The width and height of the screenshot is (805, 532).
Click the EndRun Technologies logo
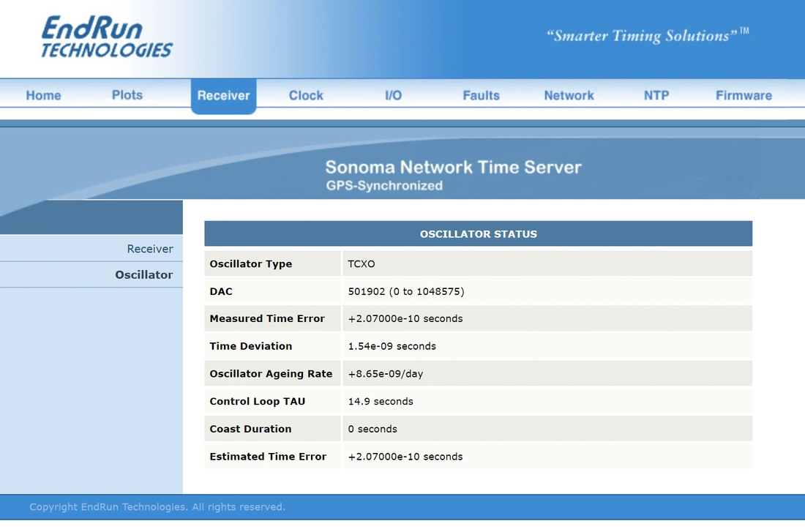[107, 37]
